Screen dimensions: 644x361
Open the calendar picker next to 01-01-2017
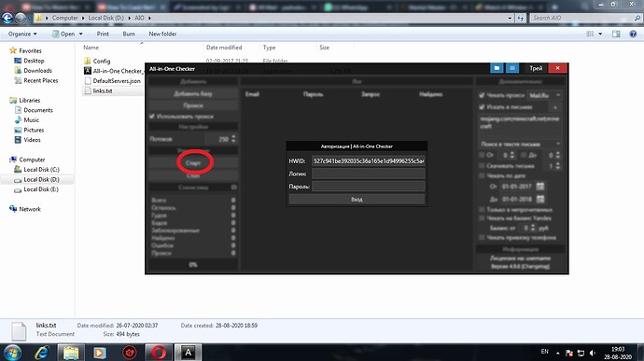click(540, 186)
